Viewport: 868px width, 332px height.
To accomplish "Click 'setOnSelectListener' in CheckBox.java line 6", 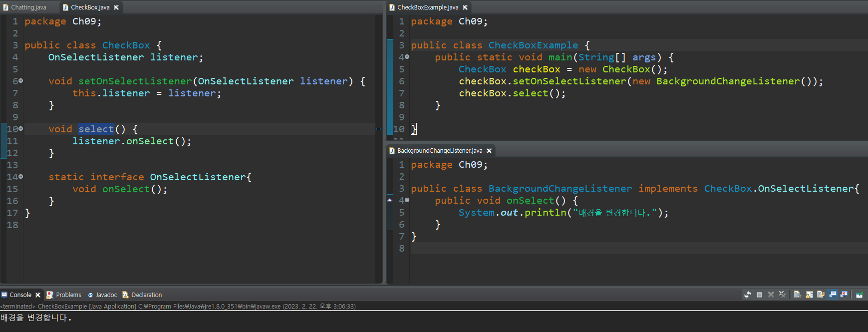I will 135,81.
